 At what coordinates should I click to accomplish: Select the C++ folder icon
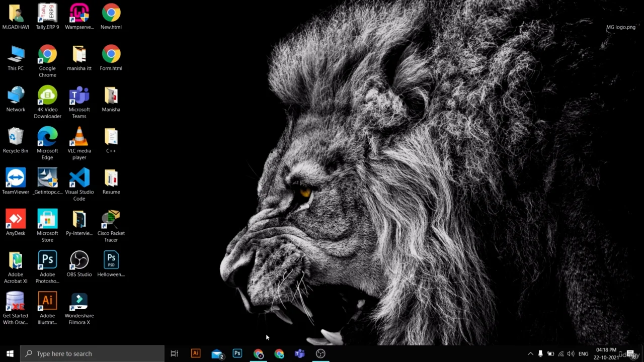pyautogui.click(x=111, y=140)
